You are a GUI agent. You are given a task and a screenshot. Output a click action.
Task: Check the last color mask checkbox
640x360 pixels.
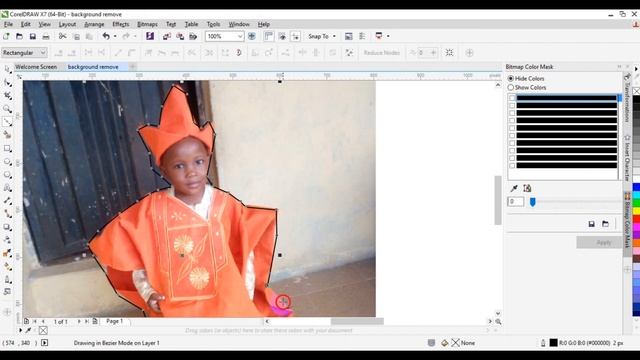coord(512,166)
